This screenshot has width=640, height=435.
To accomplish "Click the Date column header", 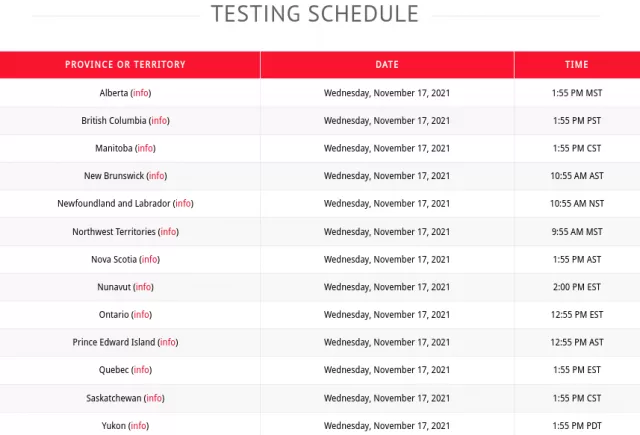I will click(x=387, y=64).
